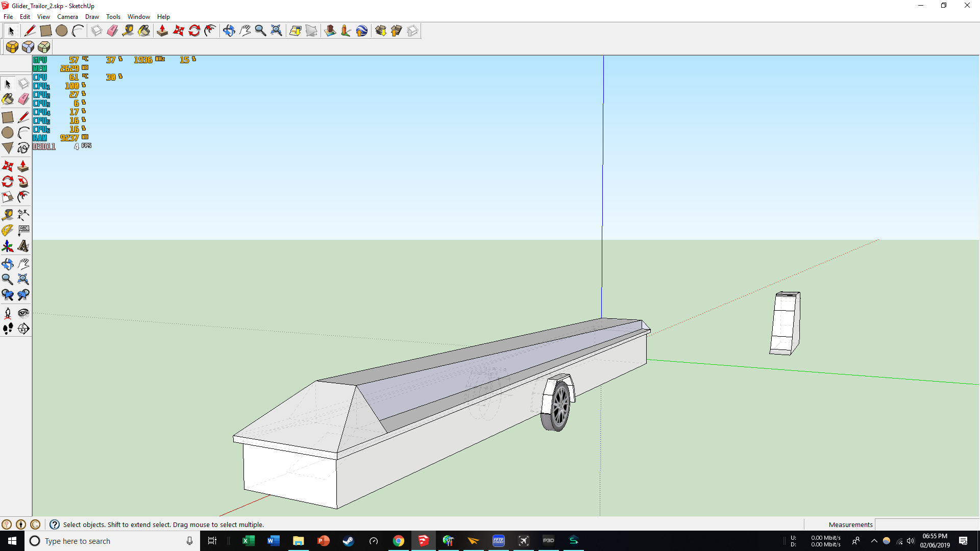Image resolution: width=980 pixels, height=551 pixels.
Task: Open the Camera menu
Action: click(x=67, y=17)
